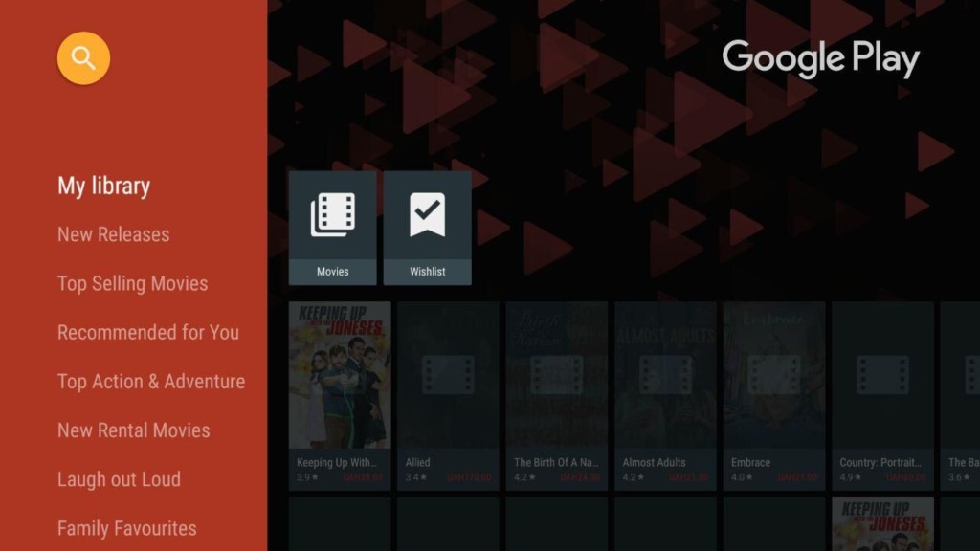980x551 pixels.
Task: Select My library in sidebar
Action: (103, 186)
